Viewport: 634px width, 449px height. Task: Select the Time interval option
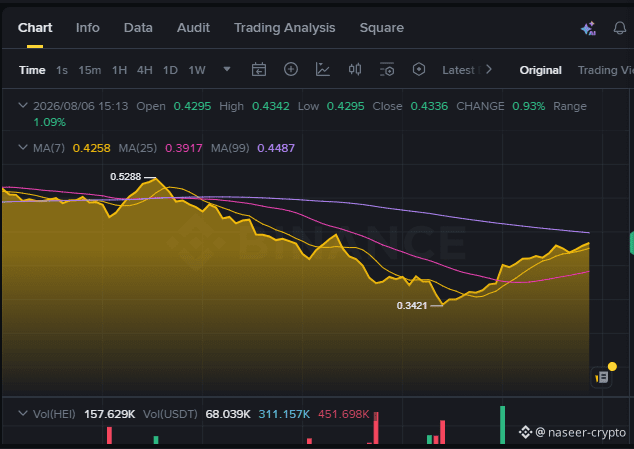tap(32, 70)
